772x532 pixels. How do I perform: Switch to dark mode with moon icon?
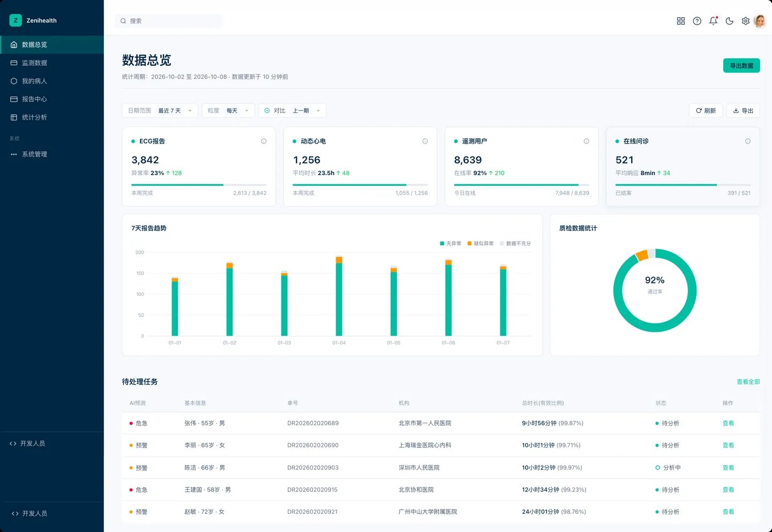(729, 21)
